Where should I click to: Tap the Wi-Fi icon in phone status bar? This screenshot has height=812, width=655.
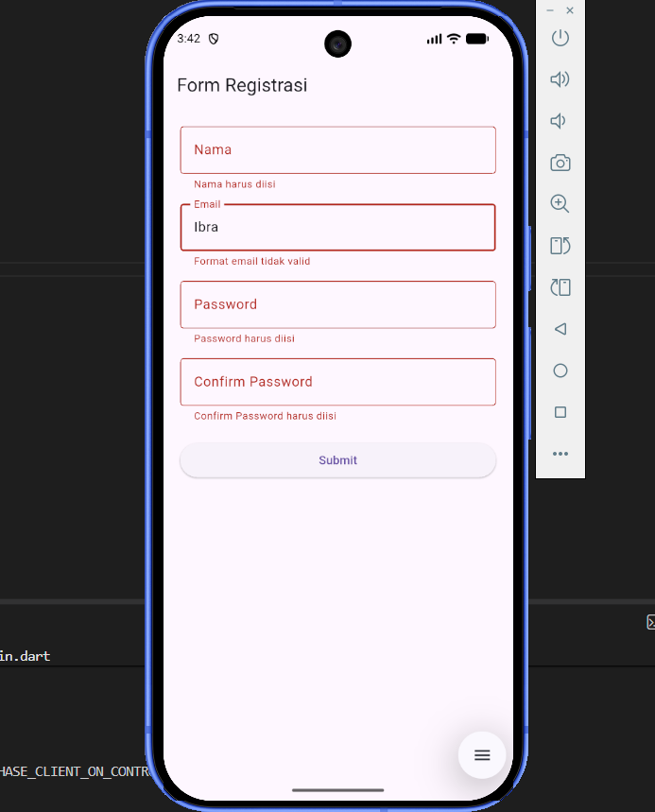coord(454,39)
